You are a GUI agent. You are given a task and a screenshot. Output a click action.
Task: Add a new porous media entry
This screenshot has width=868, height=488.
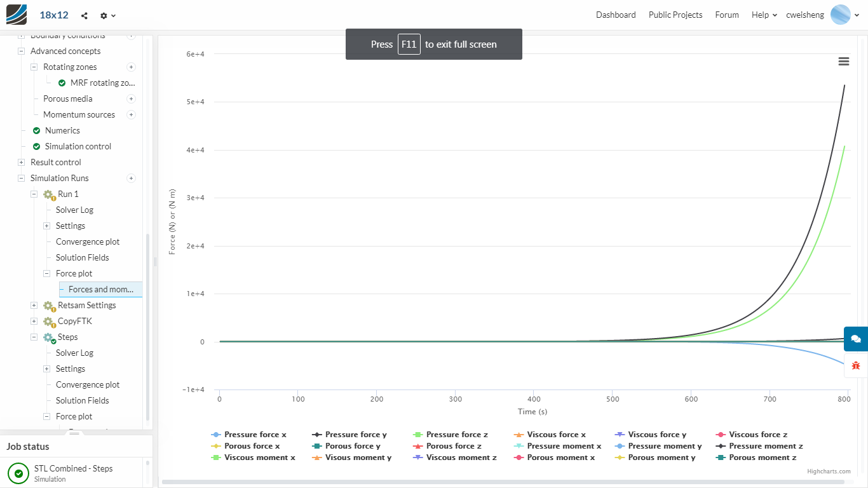tap(131, 98)
